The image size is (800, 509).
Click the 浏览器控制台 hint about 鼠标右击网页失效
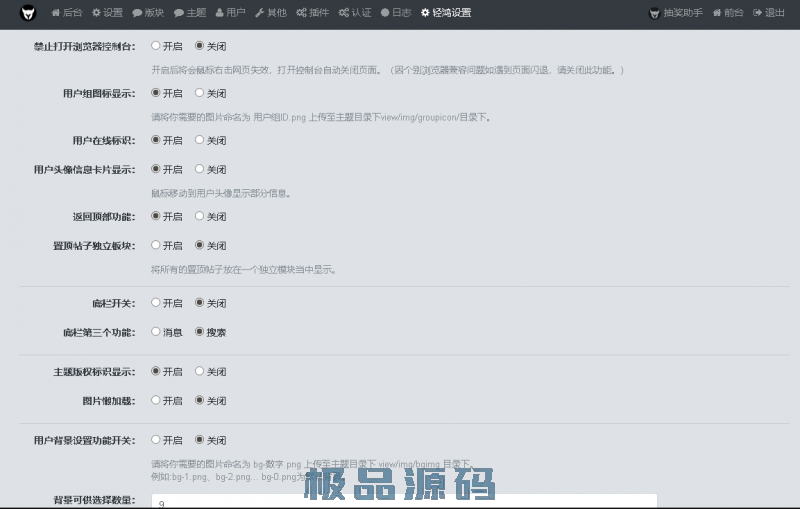click(388, 70)
